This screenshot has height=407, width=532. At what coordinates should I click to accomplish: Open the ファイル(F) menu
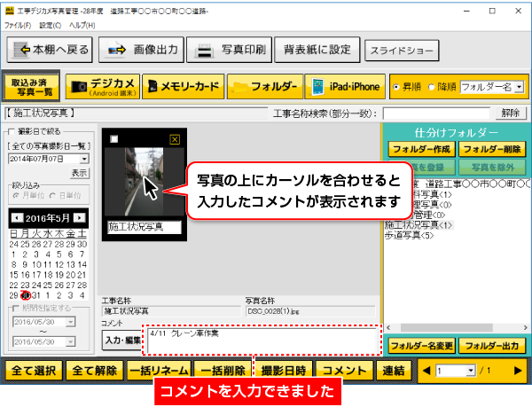point(17,25)
